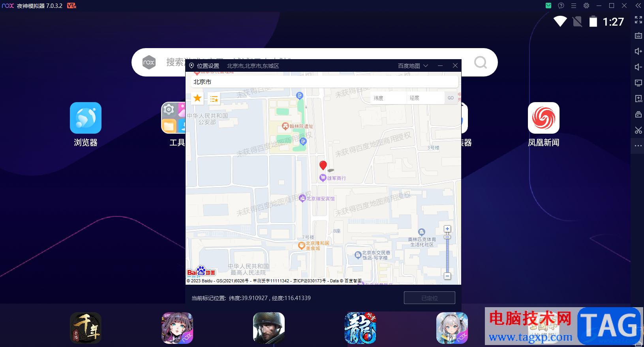Toggle fullscreen mode in side toolbar
This screenshot has width=644, height=347.
[638, 20]
